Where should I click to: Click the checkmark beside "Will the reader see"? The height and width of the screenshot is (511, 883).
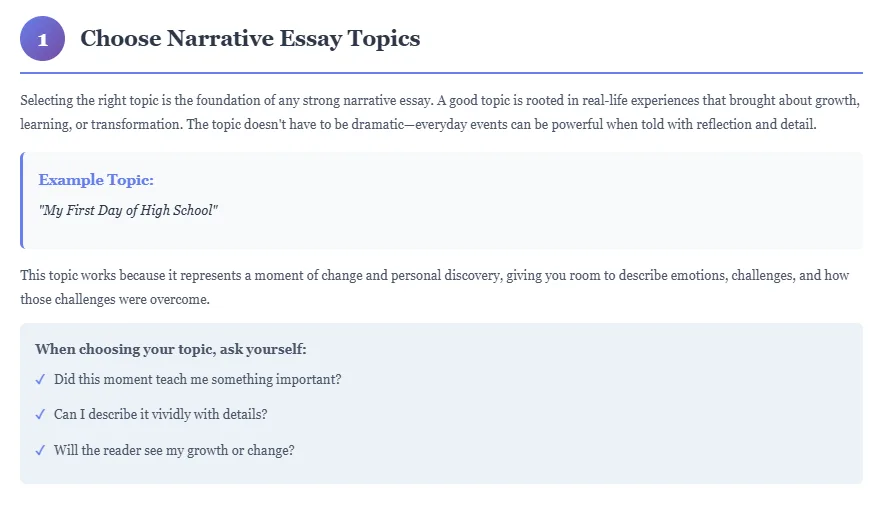coord(40,450)
